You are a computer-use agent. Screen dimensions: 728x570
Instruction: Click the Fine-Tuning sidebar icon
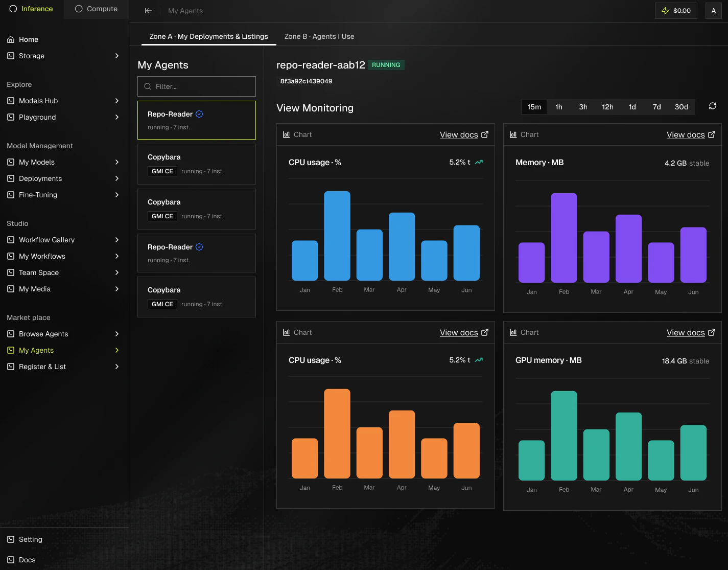(11, 195)
